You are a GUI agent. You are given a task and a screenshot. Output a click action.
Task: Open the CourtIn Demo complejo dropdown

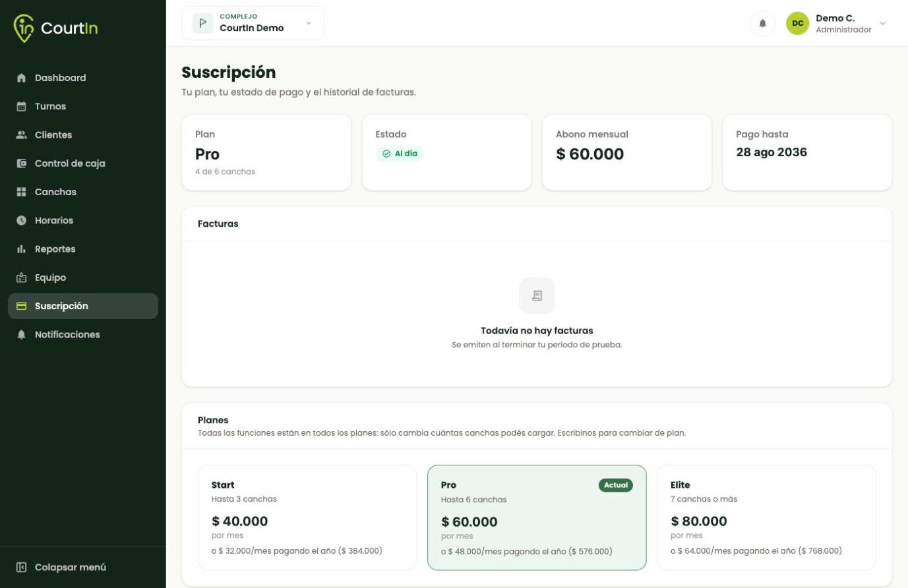point(253,23)
